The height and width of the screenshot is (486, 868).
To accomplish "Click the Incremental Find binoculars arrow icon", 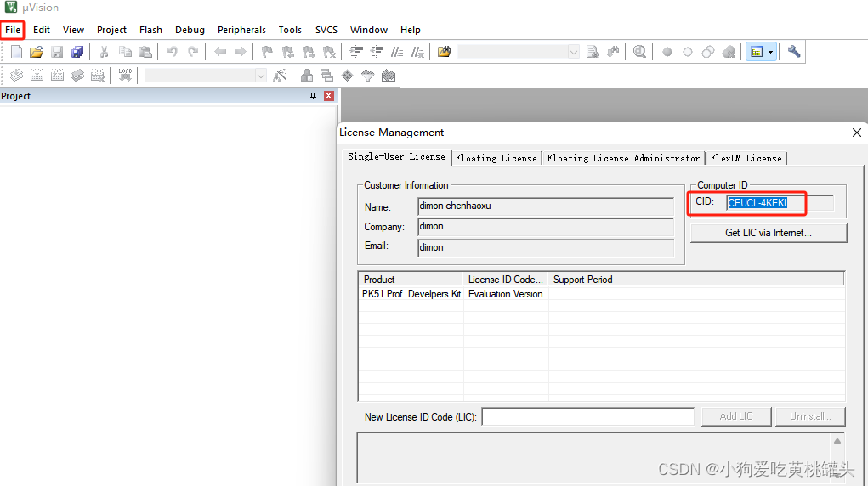I will pyautogui.click(x=613, y=52).
